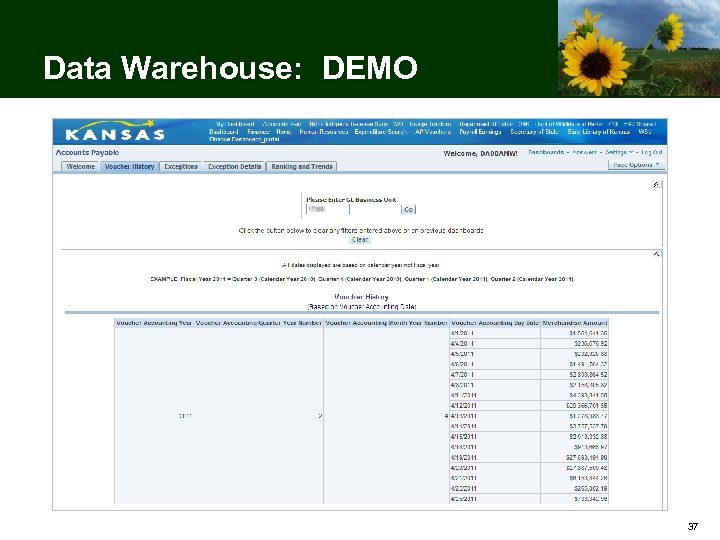Open the Finance dashboard link
The height and width of the screenshot is (540, 720).
[x=258, y=132]
